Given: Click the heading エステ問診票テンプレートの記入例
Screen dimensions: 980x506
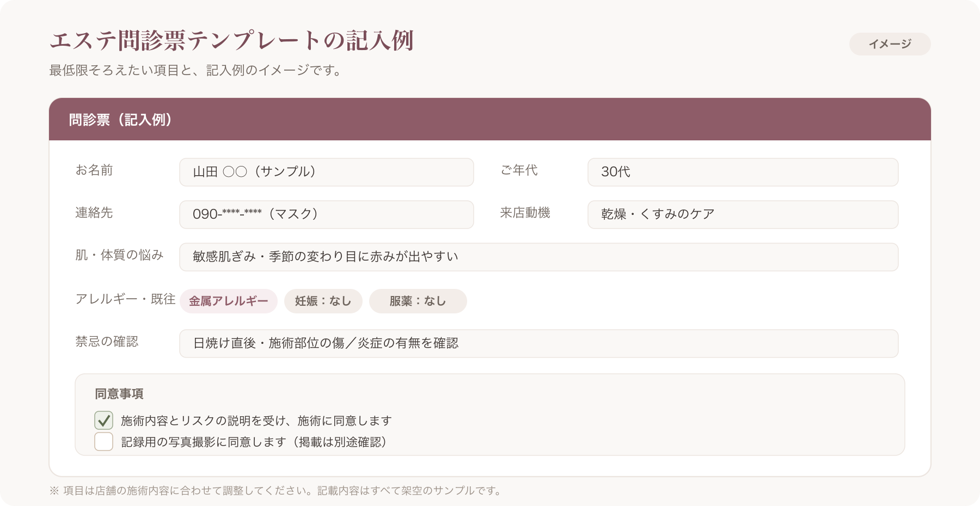Looking at the screenshot, I should coord(232,41).
